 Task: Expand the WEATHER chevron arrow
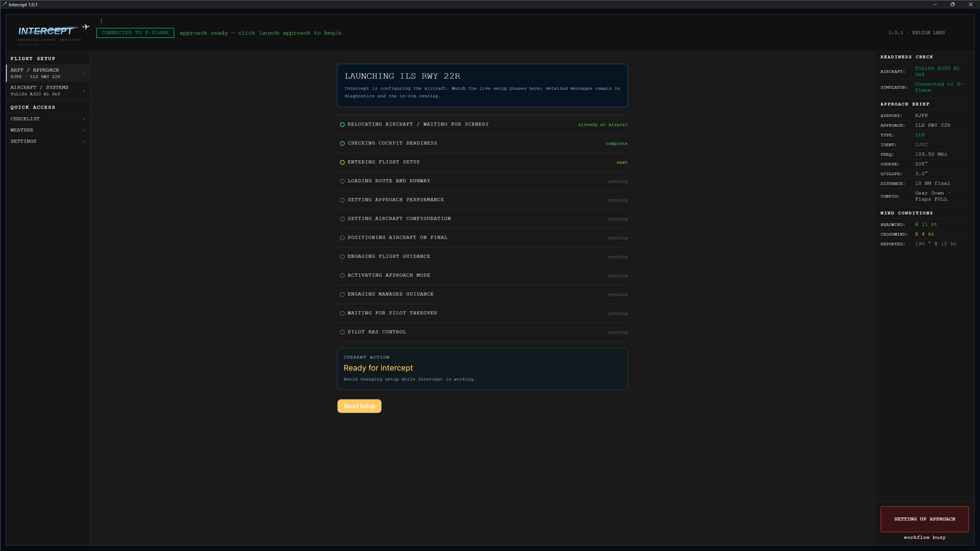coord(84,130)
